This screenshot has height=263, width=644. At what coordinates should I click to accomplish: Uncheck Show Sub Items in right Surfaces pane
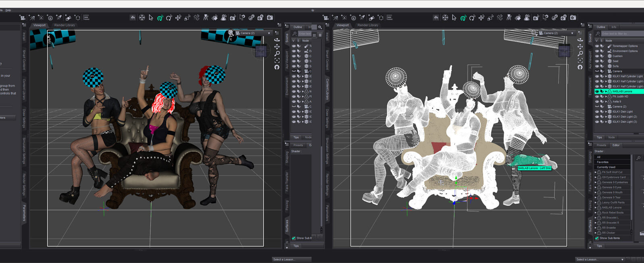tap(597, 238)
